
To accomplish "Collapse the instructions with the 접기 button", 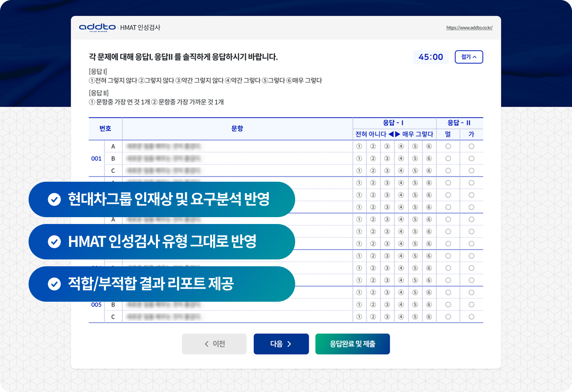I will 469,57.
